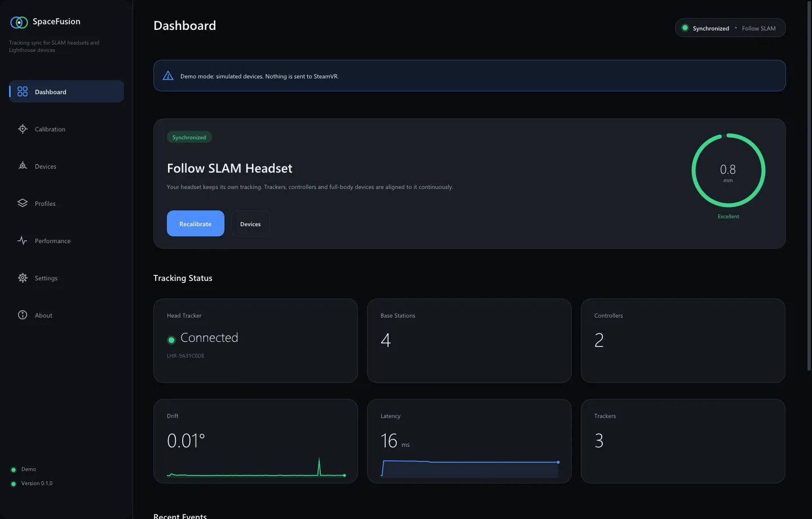Open the Dashboard page
The height and width of the screenshot is (519, 812).
[x=67, y=91]
